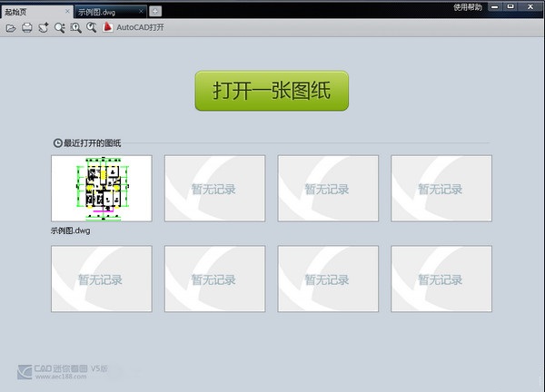545x392 pixels.
Task: Click the zoom extents magnifier icon
Action: [75, 28]
